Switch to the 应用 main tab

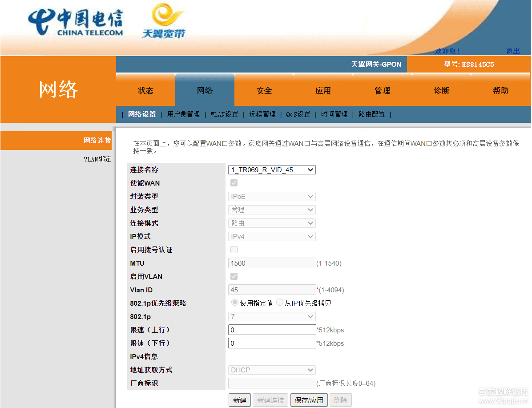point(323,90)
